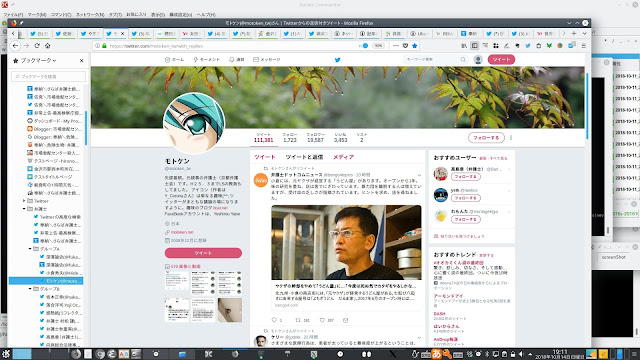640x360 pixels.
Task: Click the Firefox forward navigation arrow
Action: tap(26, 46)
